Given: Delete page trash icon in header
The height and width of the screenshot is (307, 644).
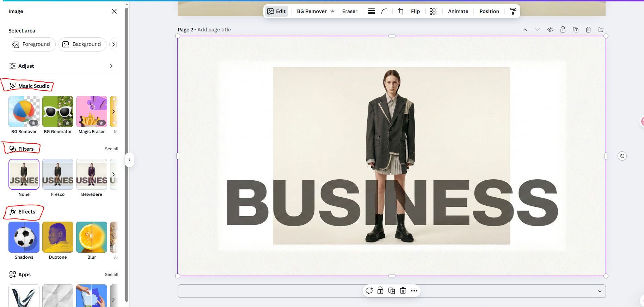Looking at the screenshot, I should point(588,30).
